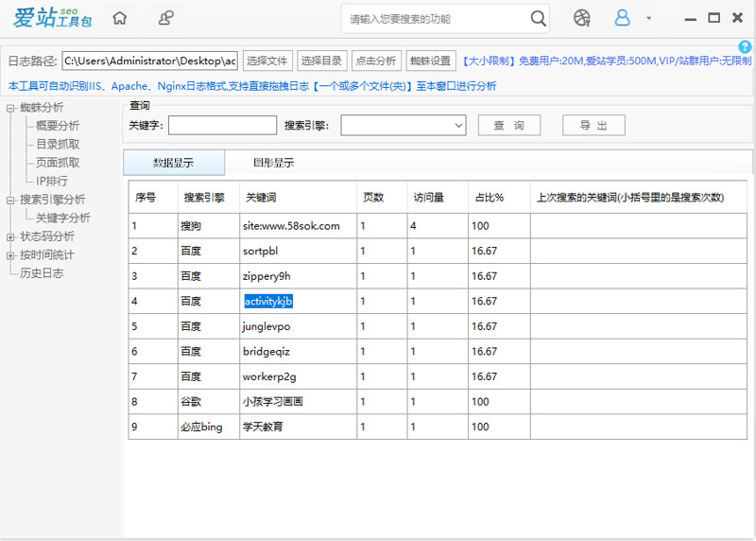The height and width of the screenshot is (541, 756).
Task: Click the 导出 export button
Action: pyautogui.click(x=593, y=126)
